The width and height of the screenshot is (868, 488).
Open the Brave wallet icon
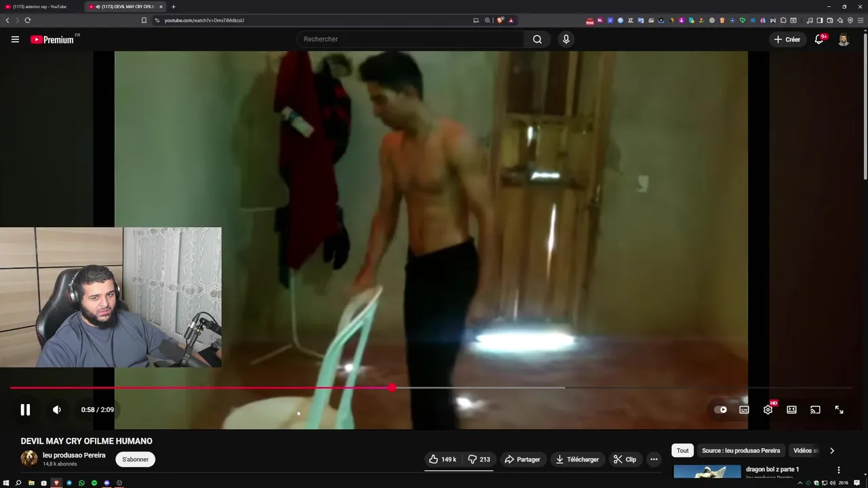pyautogui.click(x=829, y=20)
